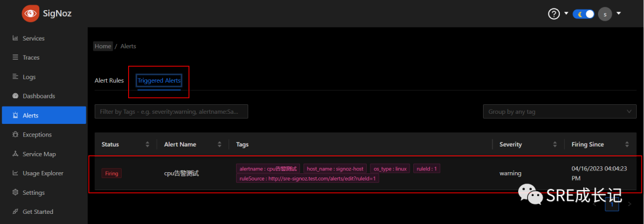Click the Firing Since sort arrows
This screenshot has width=644, height=224.
coord(627,144)
